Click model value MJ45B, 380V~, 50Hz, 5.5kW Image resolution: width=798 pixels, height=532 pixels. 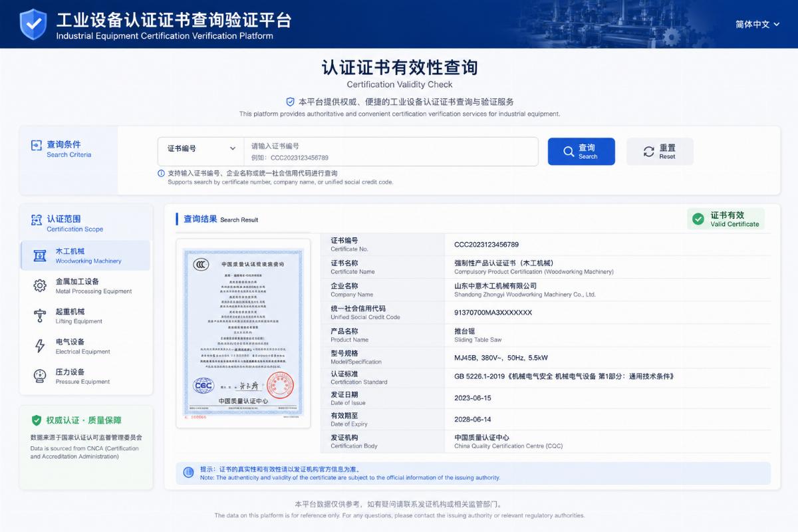pyautogui.click(x=501, y=358)
